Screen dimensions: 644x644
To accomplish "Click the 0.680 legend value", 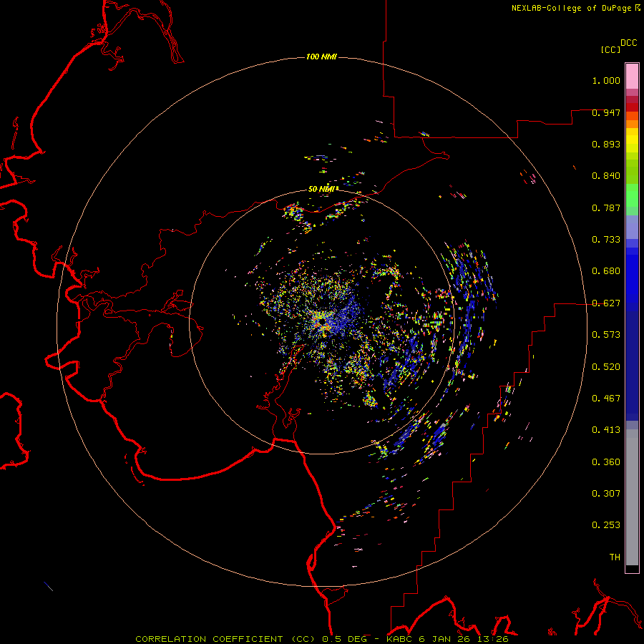I will pos(606,271).
